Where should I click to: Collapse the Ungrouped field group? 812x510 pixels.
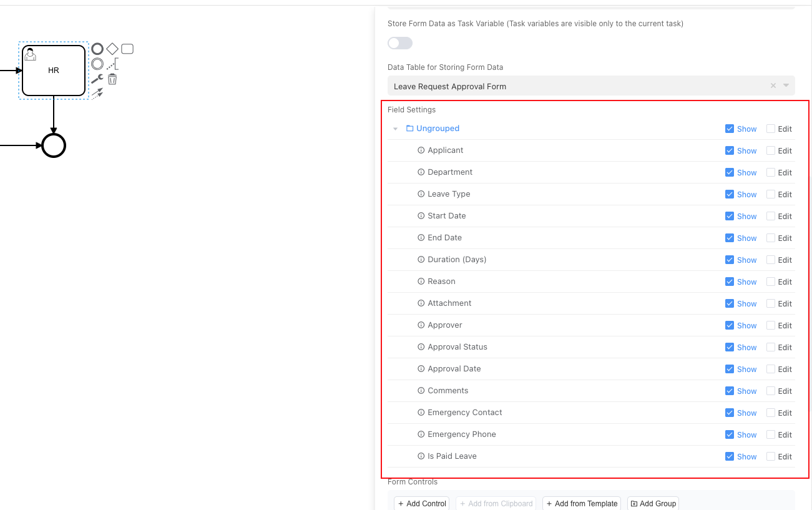395,129
